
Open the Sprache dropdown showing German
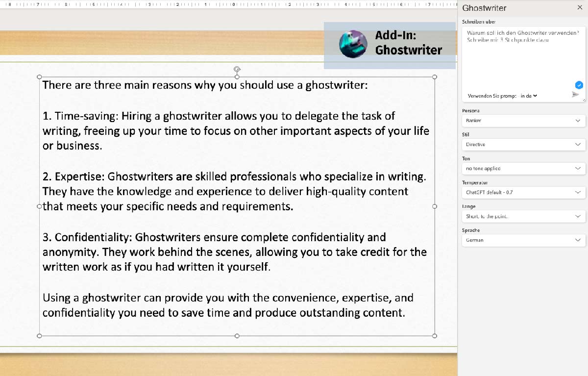coord(523,240)
